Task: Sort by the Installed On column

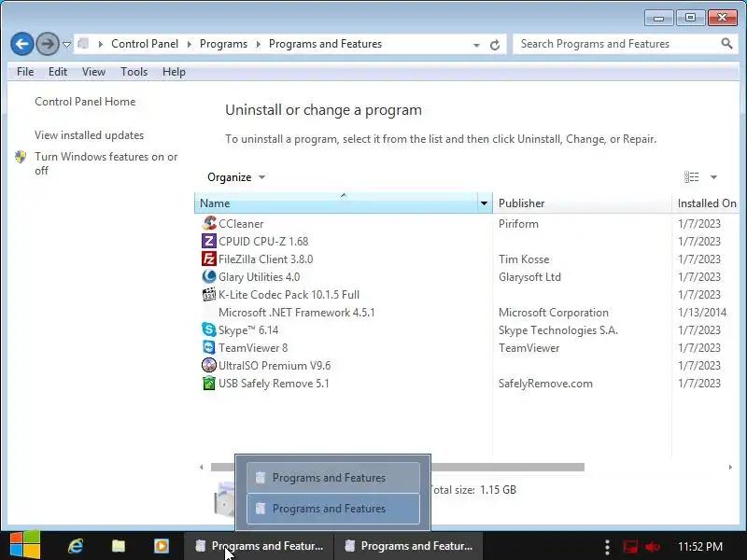Action: 707,203
